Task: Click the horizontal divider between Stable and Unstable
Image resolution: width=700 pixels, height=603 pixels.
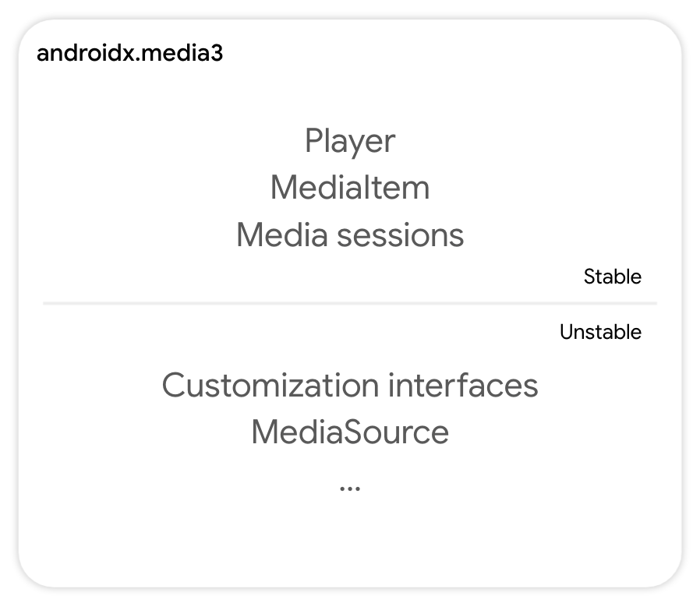Action: [350, 304]
